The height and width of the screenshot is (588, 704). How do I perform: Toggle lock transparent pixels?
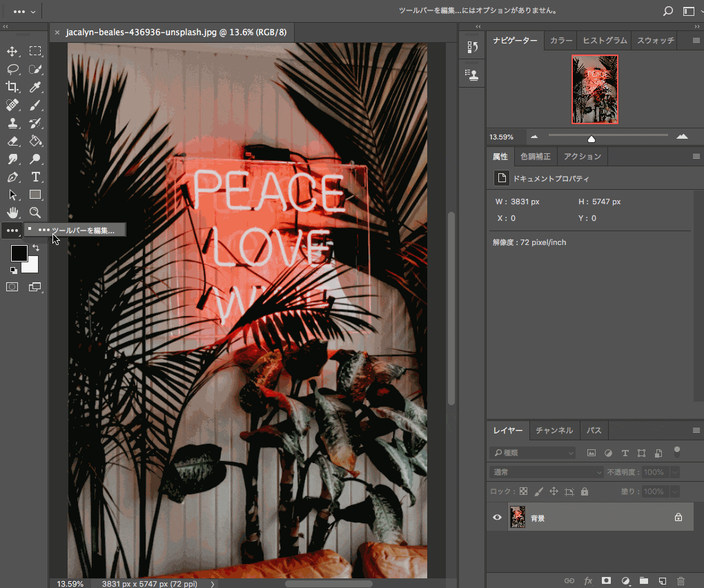pos(523,491)
